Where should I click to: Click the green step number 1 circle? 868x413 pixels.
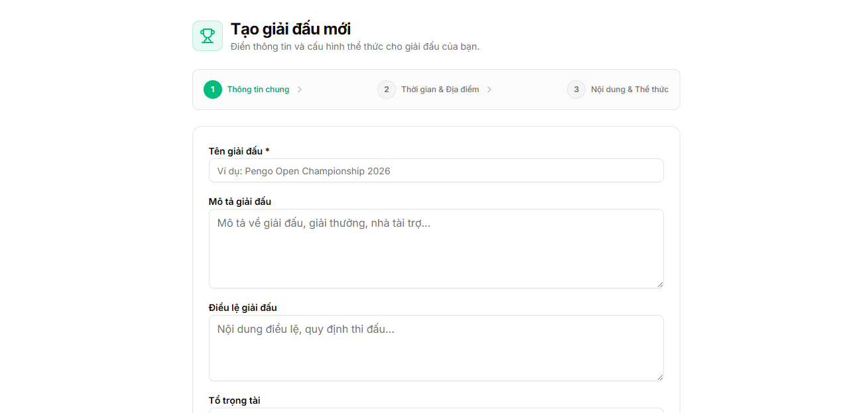pos(213,89)
